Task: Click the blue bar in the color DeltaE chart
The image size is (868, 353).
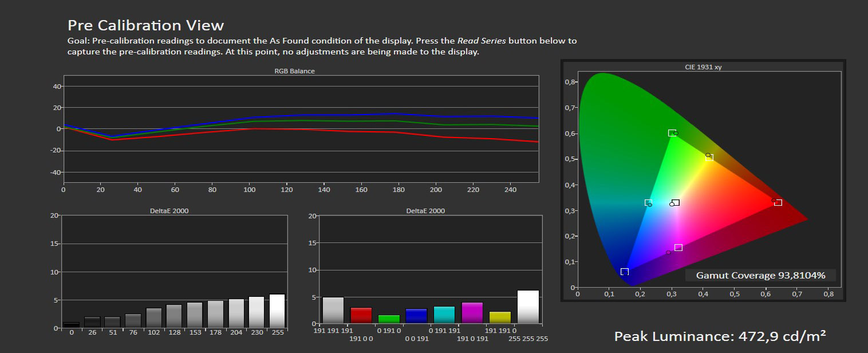Action: [416, 316]
